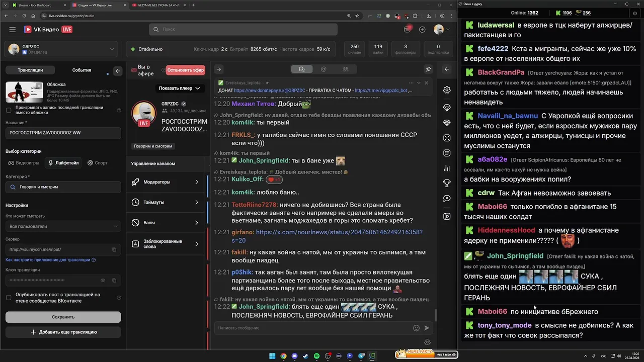Select the Спорт category type
The width and height of the screenshot is (644, 362).
(x=98, y=163)
